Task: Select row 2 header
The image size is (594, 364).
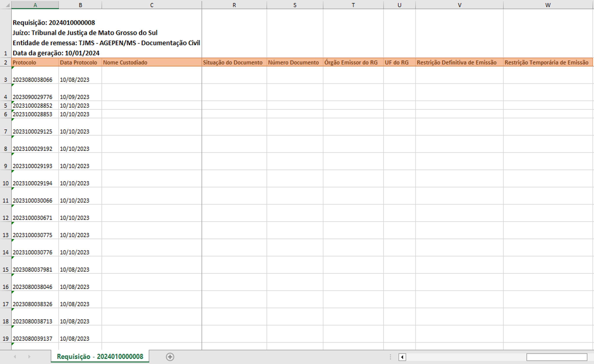Action: (x=6, y=62)
